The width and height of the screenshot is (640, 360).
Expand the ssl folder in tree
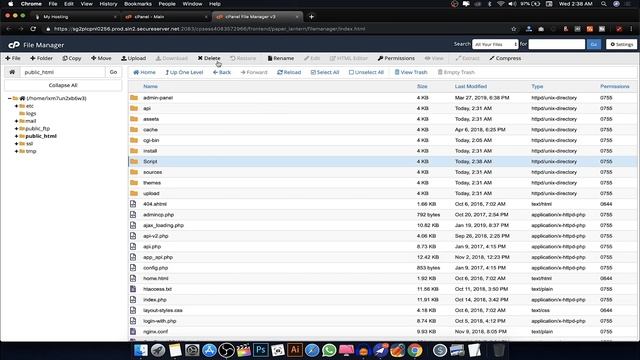(16, 144)
